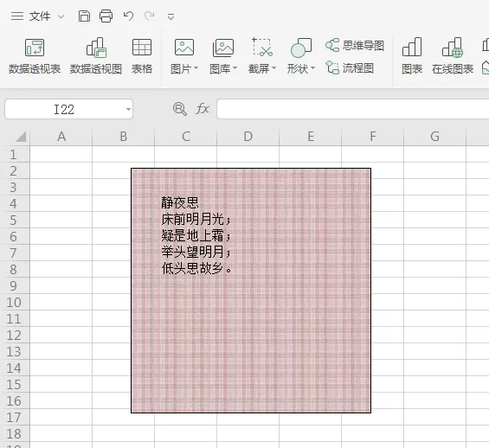Select row 1 header
This screenshot has height=448, width=489.
15,154
